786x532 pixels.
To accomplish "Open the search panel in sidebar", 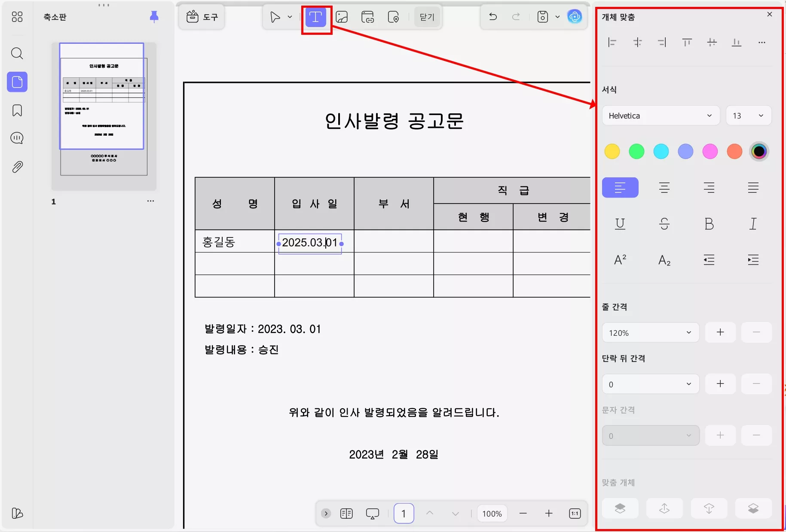I will [17, 53].
